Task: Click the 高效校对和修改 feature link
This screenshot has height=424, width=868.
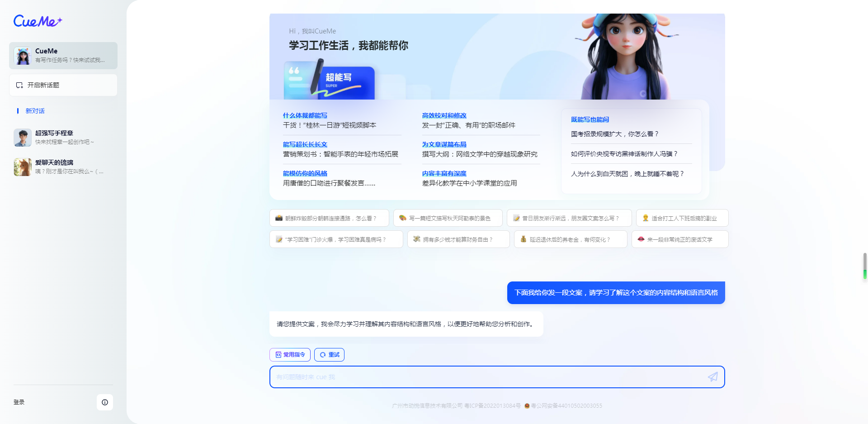Action: click(x=443, y=115)
